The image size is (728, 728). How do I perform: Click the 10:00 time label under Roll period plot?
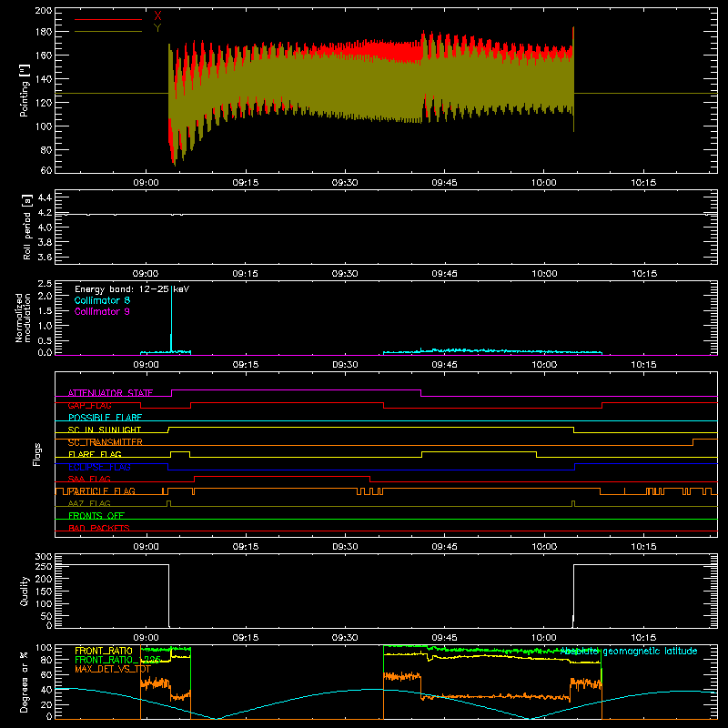[544, 274]
